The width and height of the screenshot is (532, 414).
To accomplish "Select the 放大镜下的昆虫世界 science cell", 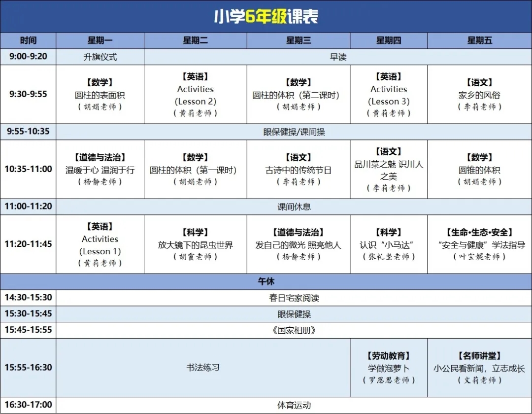I will 195,244.
